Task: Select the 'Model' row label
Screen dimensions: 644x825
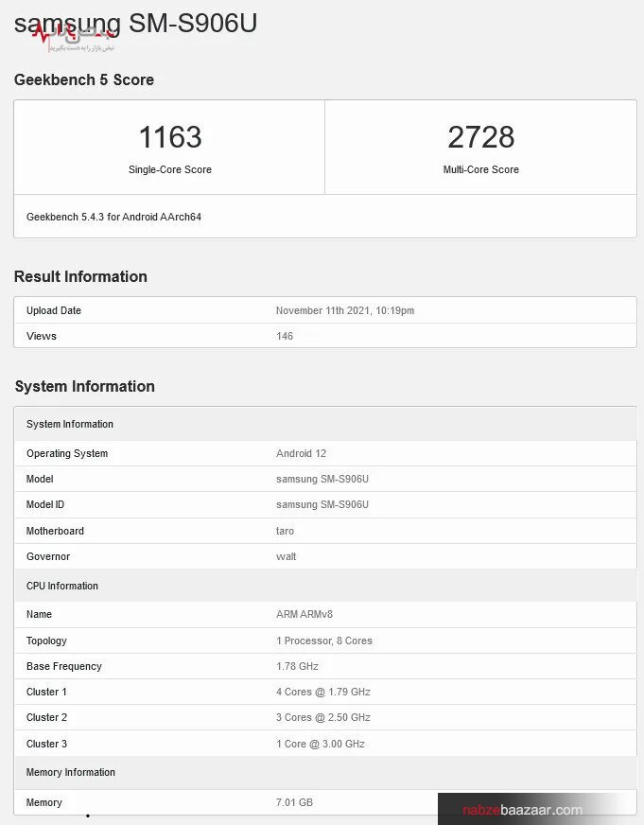Action: pyautogui.click(x=40, y=479)
